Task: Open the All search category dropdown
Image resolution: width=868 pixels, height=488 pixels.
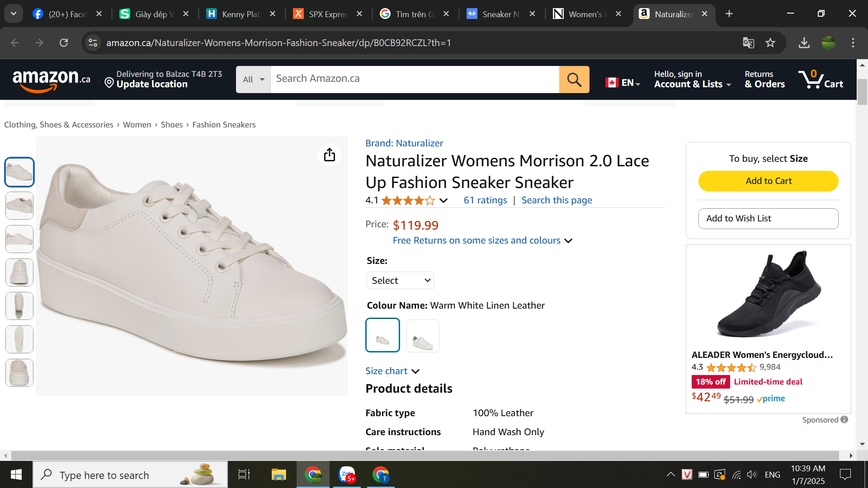Action: coord(253,80)
